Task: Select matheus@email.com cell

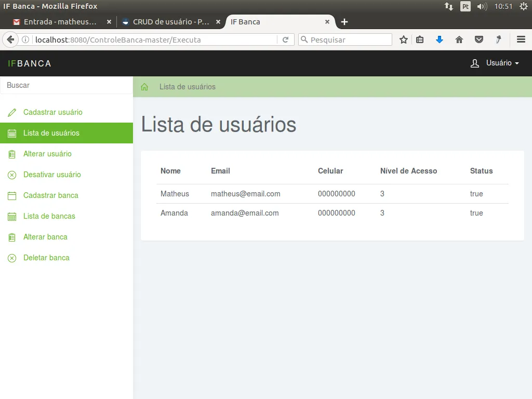Action: click(x=246, y=194)
